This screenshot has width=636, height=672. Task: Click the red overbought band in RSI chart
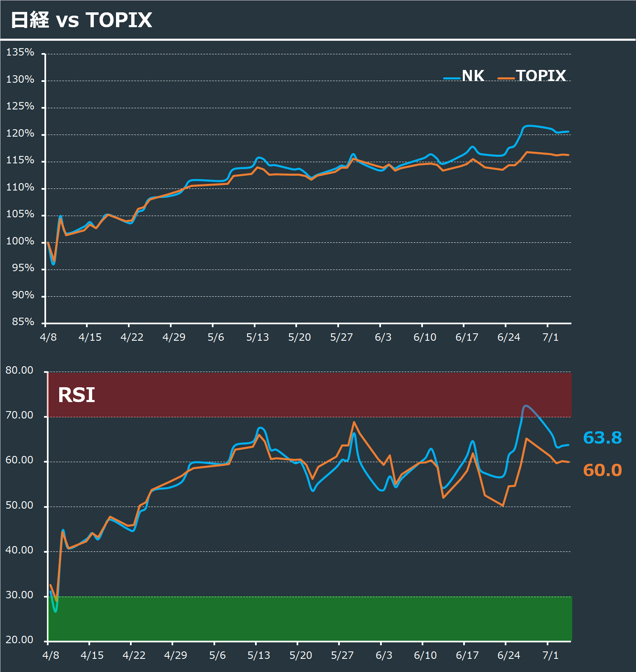[310, 394]
